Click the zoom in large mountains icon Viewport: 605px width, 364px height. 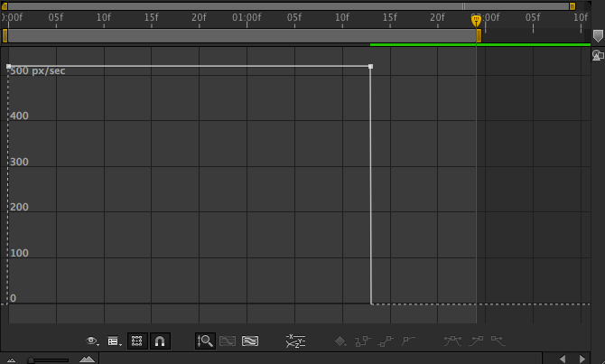click(87, 359)
